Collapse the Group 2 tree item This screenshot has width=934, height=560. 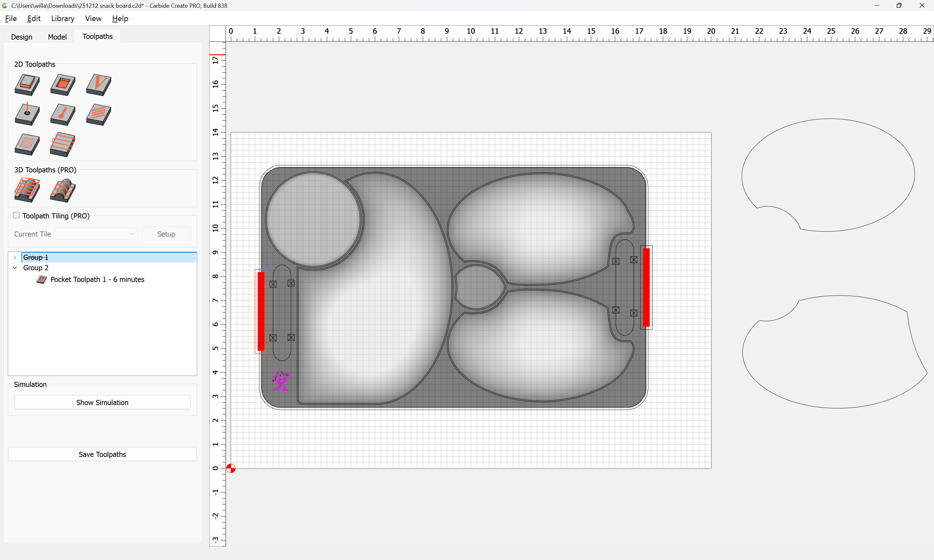[x=15, y=268]
